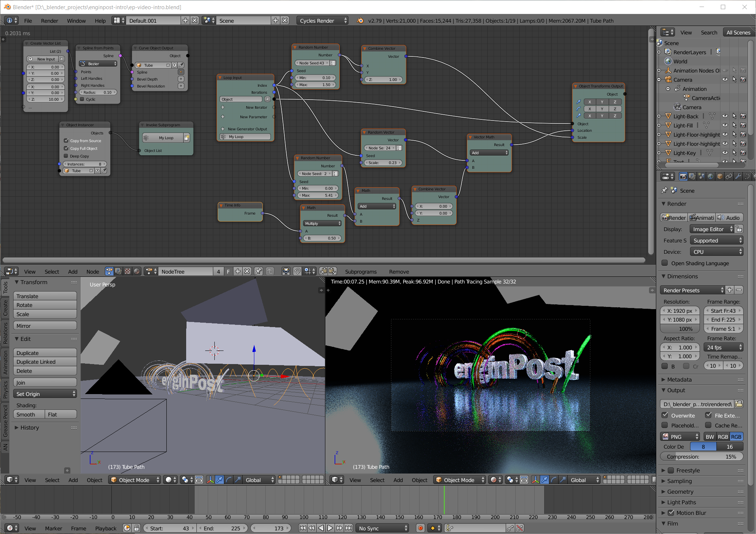
Task: Toggle the Motion Blur checkbox
Action: click(x=671, y=513)
